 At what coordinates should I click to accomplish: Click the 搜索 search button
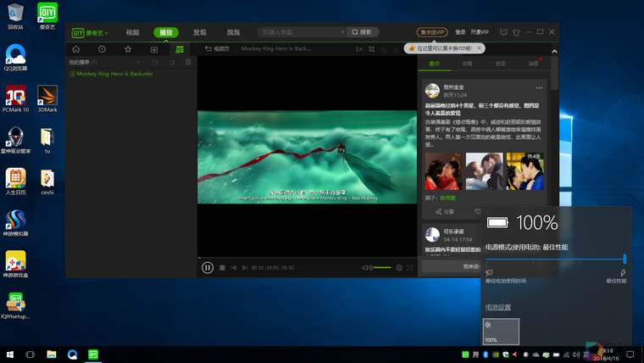tap(363, 32)
